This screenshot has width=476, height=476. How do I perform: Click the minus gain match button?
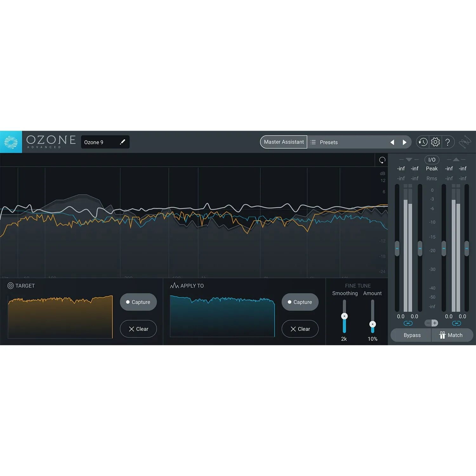[x=428, y=323]
